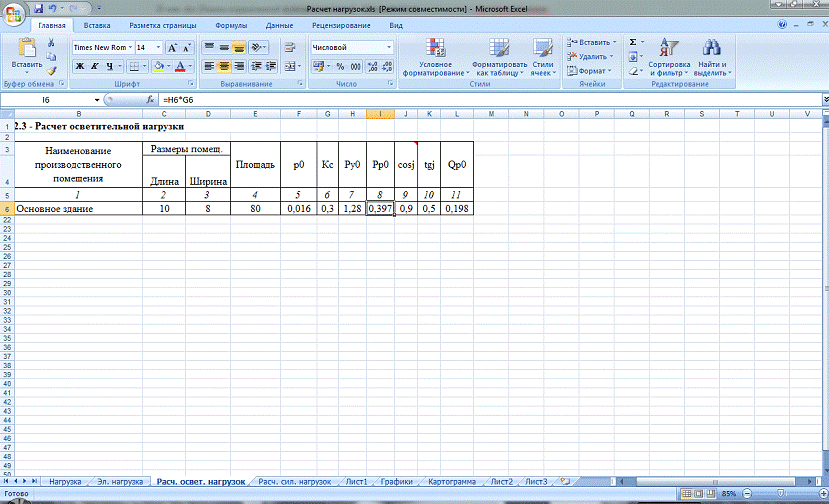This screenshot has width=829, height=504.
Task: Click the Paste (Вставить) clipboard icon
Action: [x=26, y=50]
